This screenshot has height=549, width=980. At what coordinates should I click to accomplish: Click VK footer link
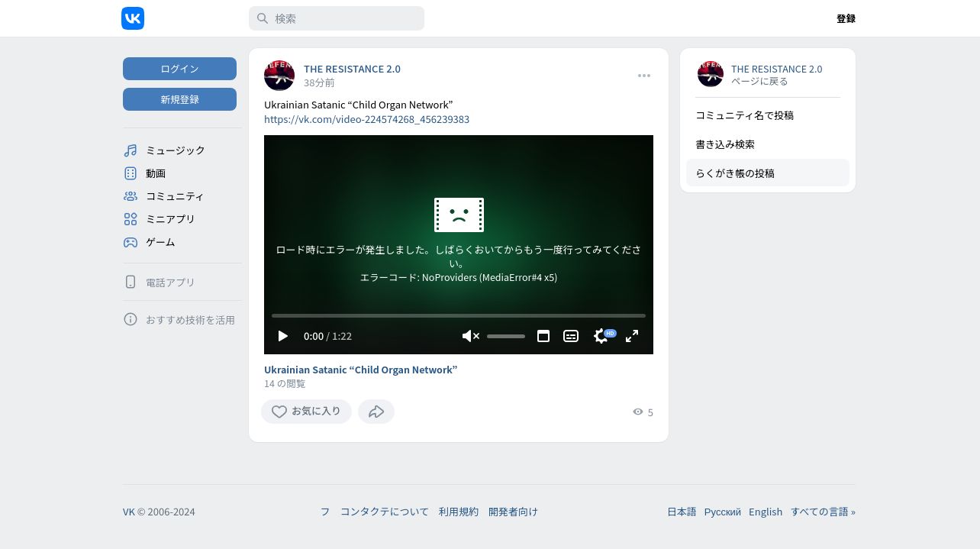[x=129, y=512]
